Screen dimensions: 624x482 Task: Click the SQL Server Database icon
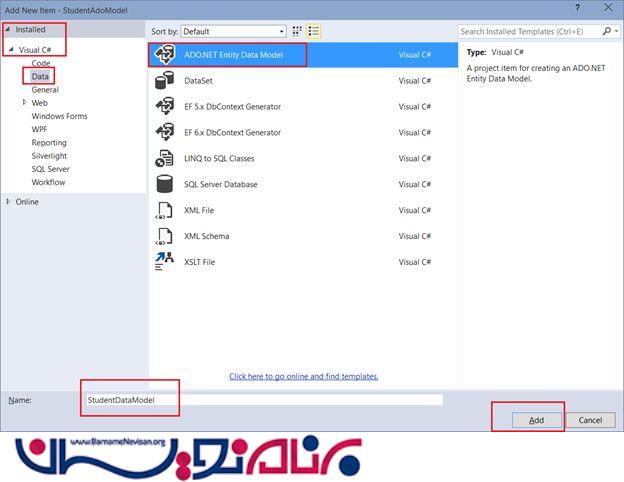coord(166,185)
